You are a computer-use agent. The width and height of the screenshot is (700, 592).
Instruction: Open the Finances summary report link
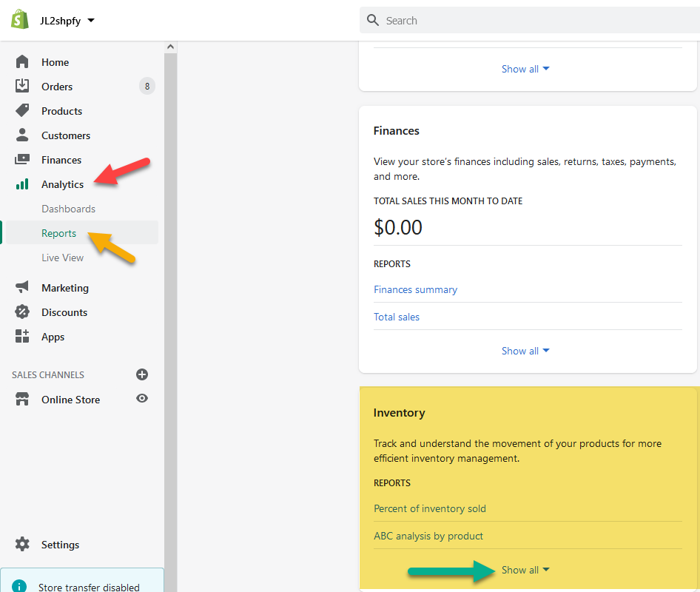point(415,290)
